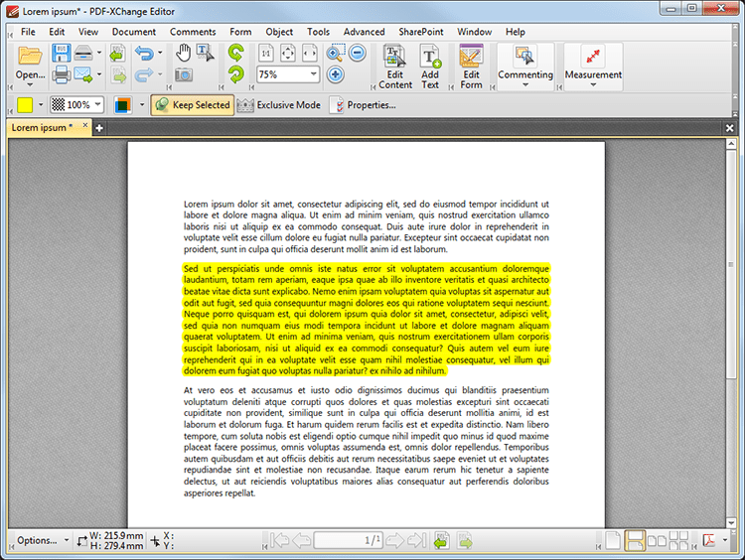Image resolution: width=745 pixels, height=560 pixels.
Task: Click the Open folder icon
Action: click(30, 55)
